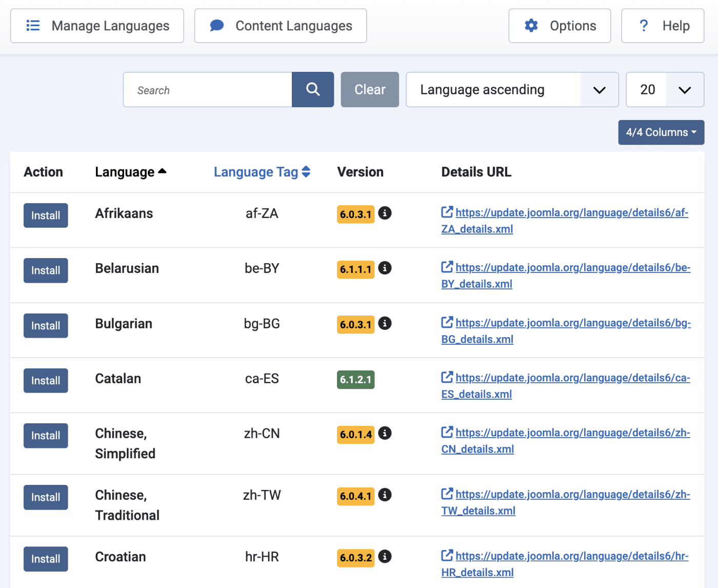Open the Content Languages page
Image resolution: width=718 pixels, height=588 pixels.
tap(281, 26)
